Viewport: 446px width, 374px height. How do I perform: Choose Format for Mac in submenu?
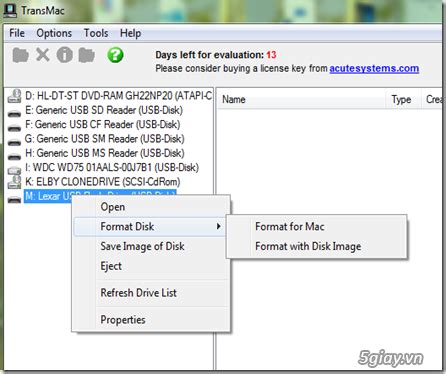[x=317, y=227]
